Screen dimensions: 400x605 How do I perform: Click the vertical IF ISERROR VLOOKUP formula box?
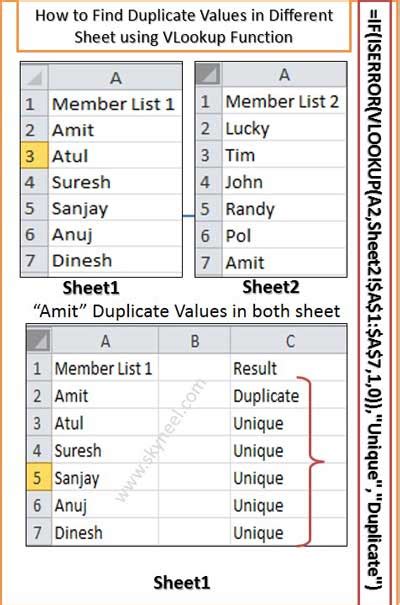coord(375,302)
